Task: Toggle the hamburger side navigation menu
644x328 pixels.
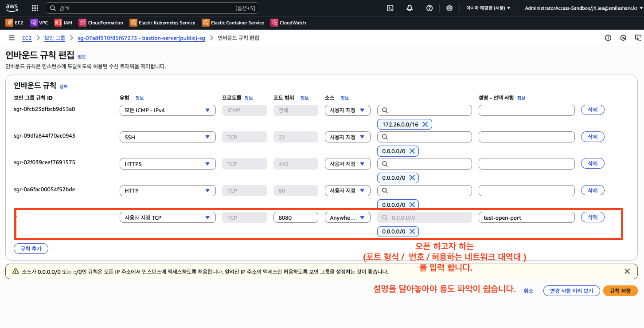Action: [x=12, y=38]
